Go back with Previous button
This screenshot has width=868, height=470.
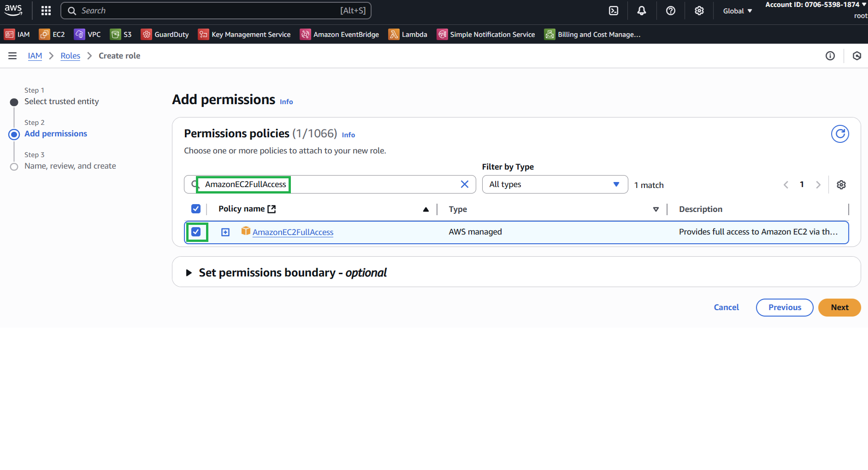[785, 307]
